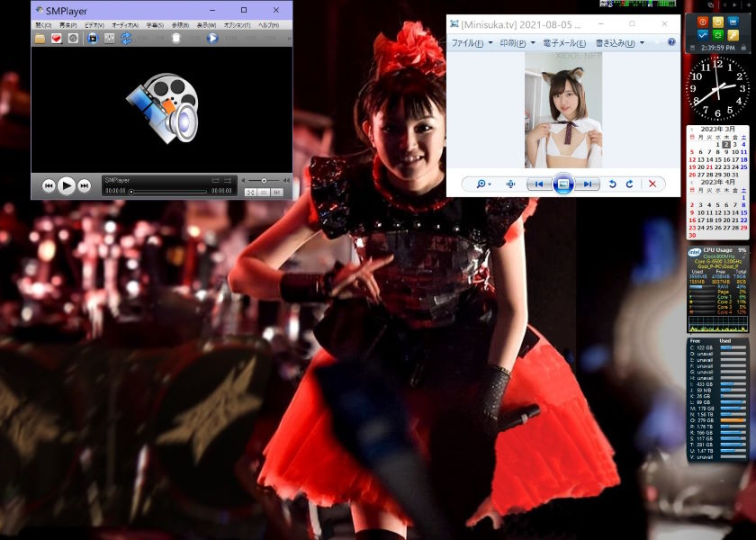Click the 電子メール(E) button in photo viewer

coord(564,43)
